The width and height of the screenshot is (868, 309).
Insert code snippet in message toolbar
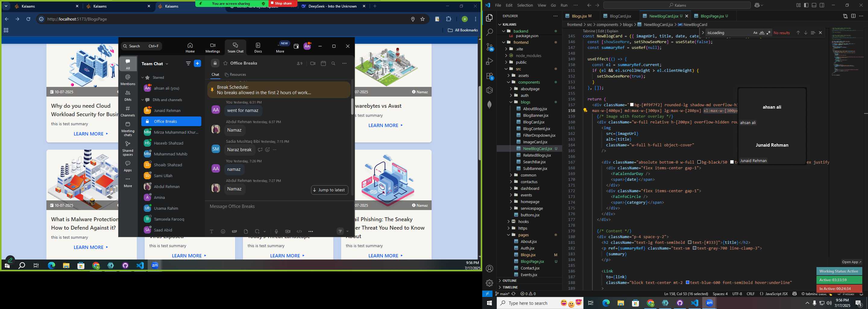[x=299, y=231]
